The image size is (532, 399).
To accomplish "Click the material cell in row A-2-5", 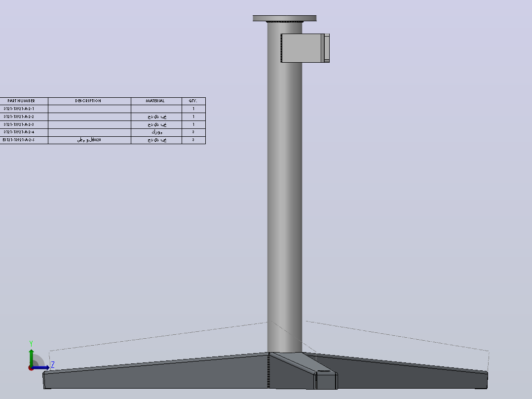I will pos(156,140).
